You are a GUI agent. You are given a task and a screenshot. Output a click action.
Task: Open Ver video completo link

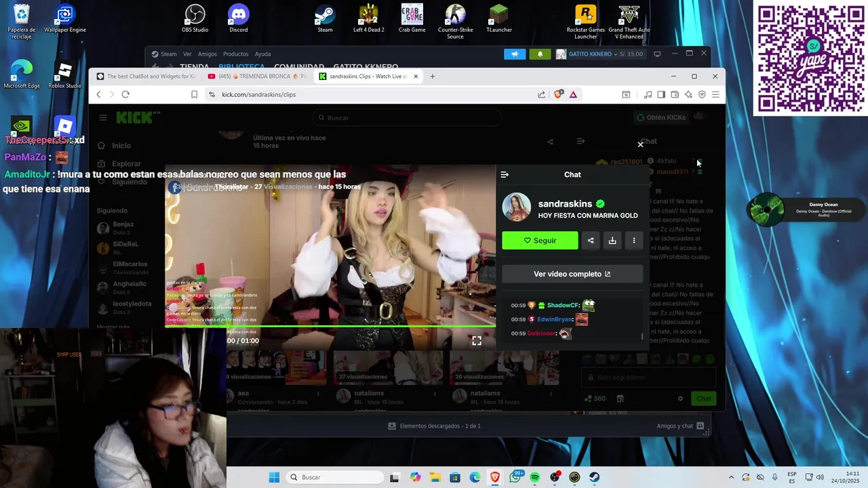point(572,274)
